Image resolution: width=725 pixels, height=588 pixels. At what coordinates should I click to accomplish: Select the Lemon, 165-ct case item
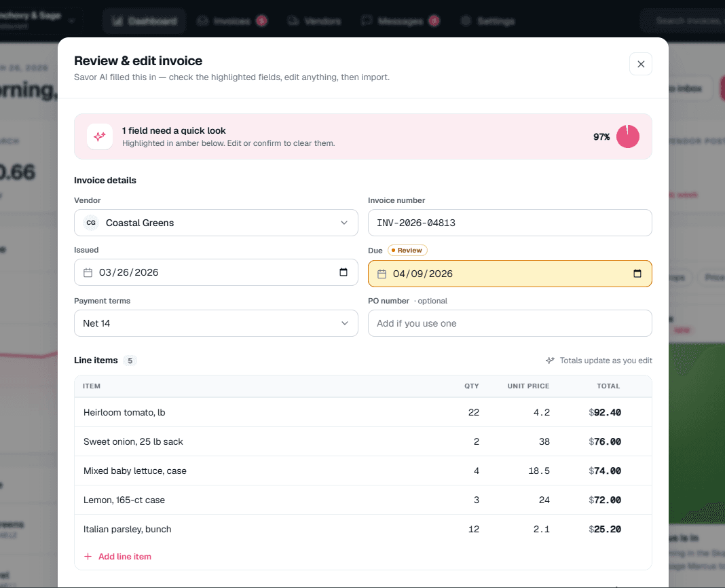(124, 500)
